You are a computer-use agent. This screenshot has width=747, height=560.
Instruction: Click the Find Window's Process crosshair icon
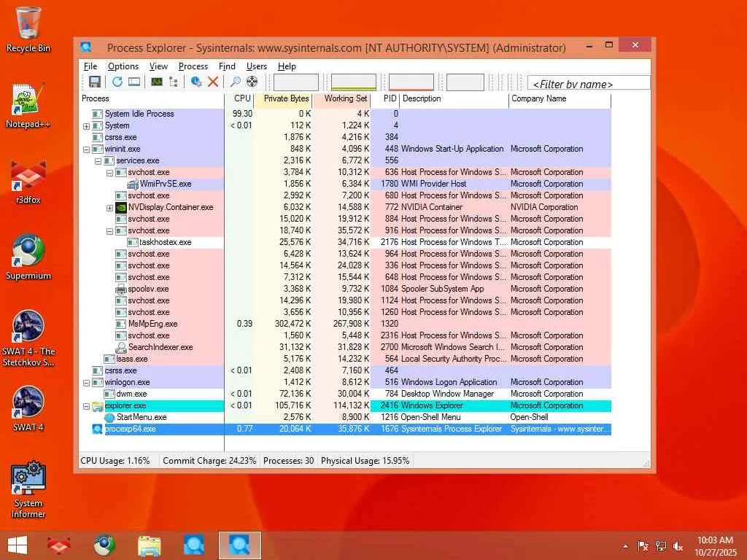252,82
